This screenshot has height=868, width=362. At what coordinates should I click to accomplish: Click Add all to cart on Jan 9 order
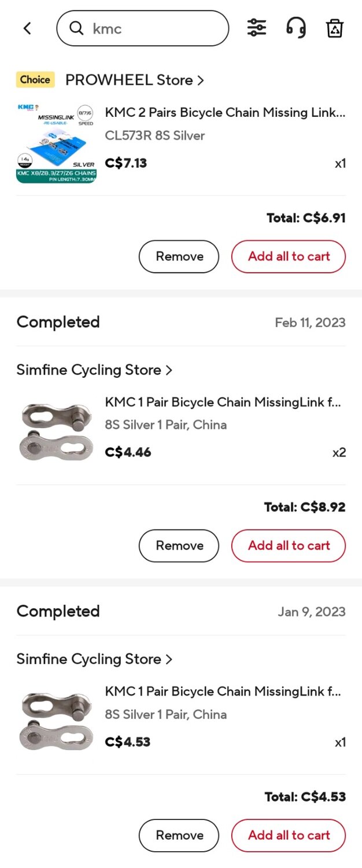289,835
